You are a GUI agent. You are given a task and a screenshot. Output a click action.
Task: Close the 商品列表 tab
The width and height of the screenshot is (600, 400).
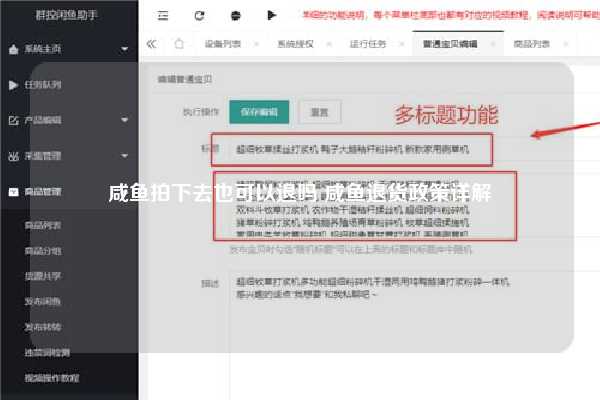(x=566, y=44)
